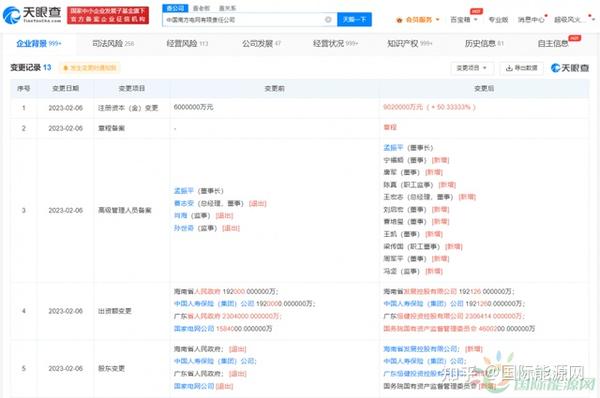Click the 天眼一下 search button

point(354,20)
